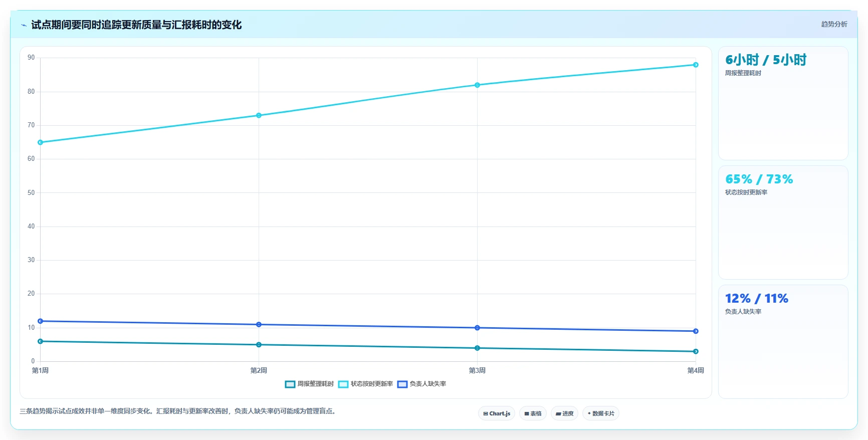Click the 50 y-axis label

(31, 192)
